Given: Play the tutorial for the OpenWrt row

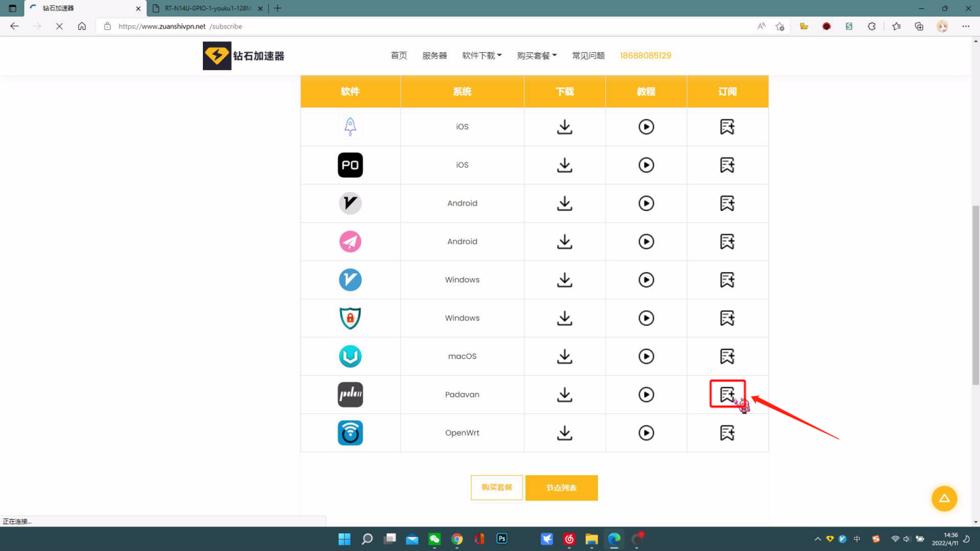Looking at the screenshot, I should 646,432.
